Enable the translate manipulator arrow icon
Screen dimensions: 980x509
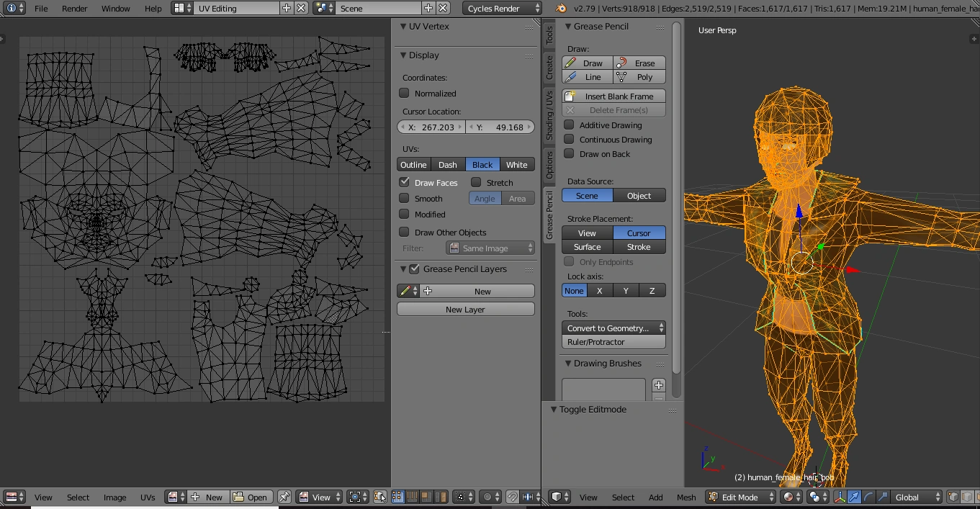tap(854, 497)
